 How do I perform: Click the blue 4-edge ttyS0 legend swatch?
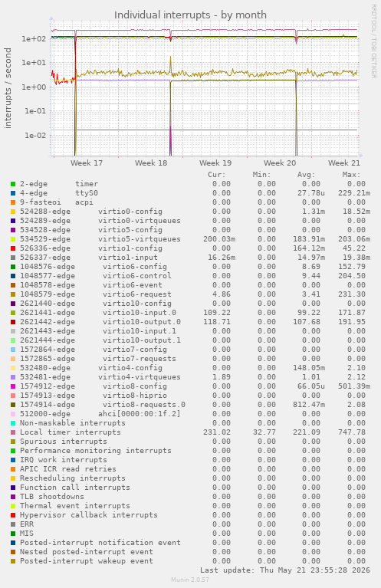(13, 193)
